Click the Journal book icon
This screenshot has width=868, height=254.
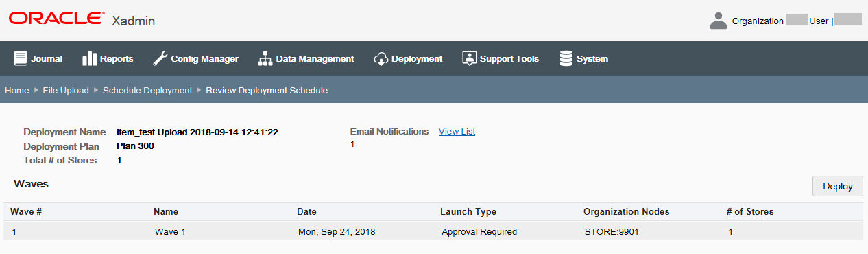click(x=21, y=58)
